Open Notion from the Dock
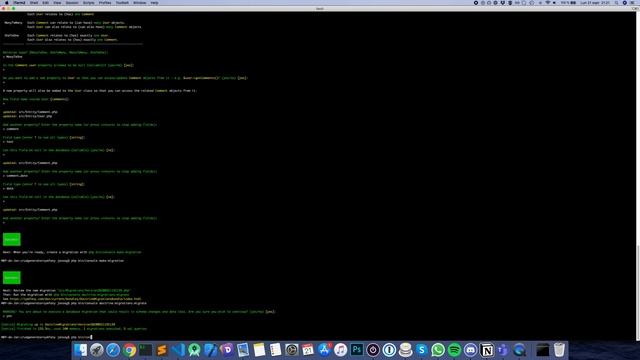The image size is (640, 360). pyautogui.click(x=487, y=350)
